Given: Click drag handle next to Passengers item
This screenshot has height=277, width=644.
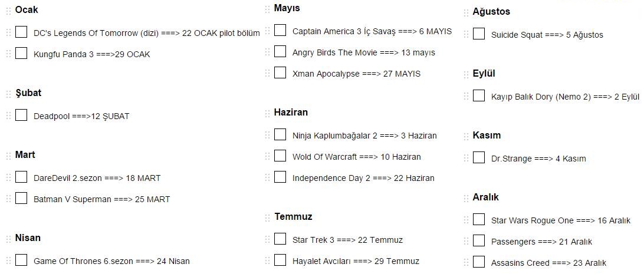Looking at the screenshot, I should [466, 241].
